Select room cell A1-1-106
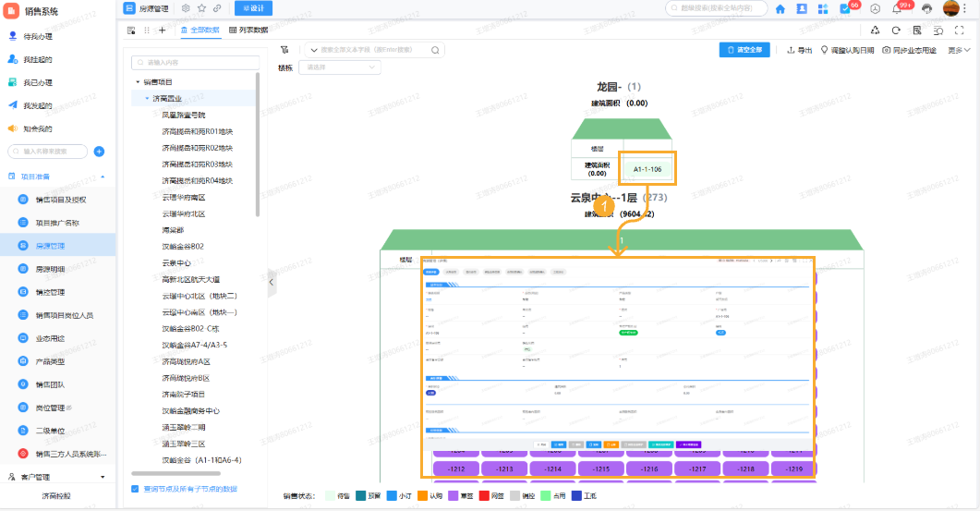980x511 pixels. point(647,170)
